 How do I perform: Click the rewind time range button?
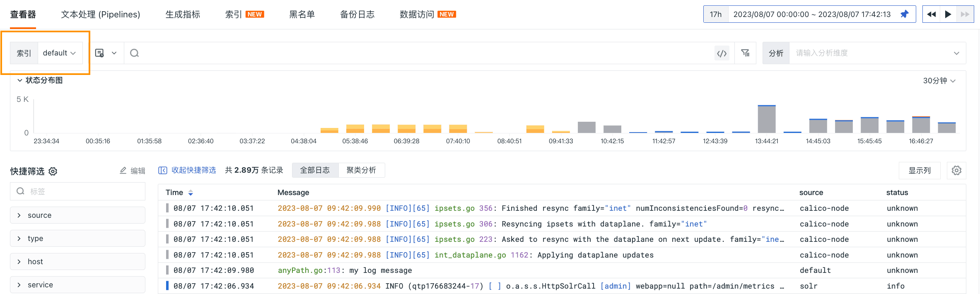click(932, 14)
